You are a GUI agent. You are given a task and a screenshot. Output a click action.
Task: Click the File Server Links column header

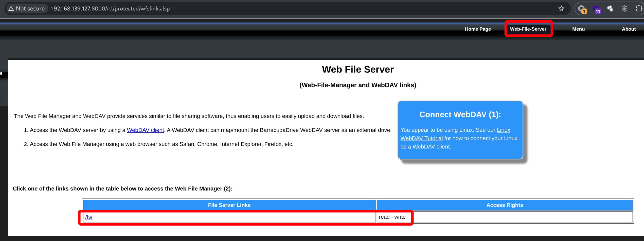tap(229, 205)
